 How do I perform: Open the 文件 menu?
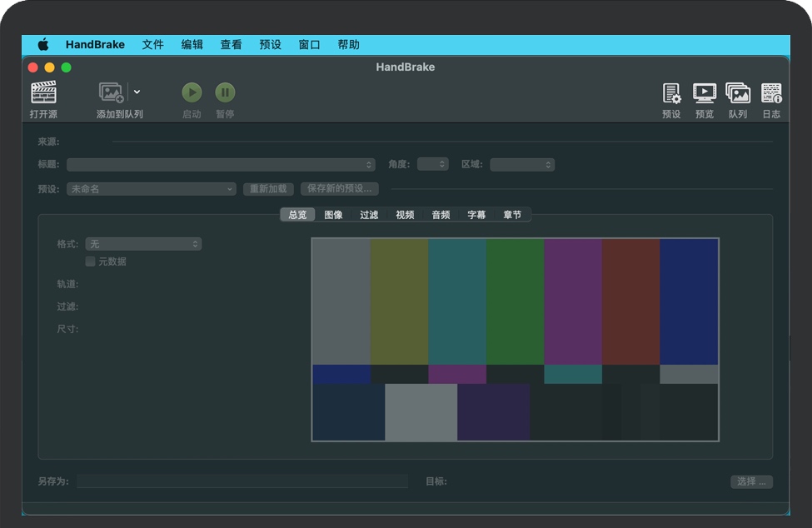pyautogui.click(x=152, y=45)
